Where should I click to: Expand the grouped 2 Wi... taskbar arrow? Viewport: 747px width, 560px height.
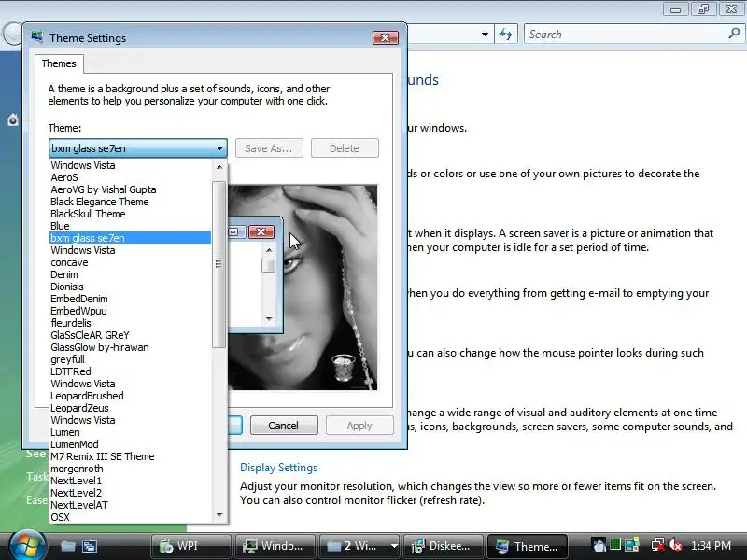tap(394, 546)
